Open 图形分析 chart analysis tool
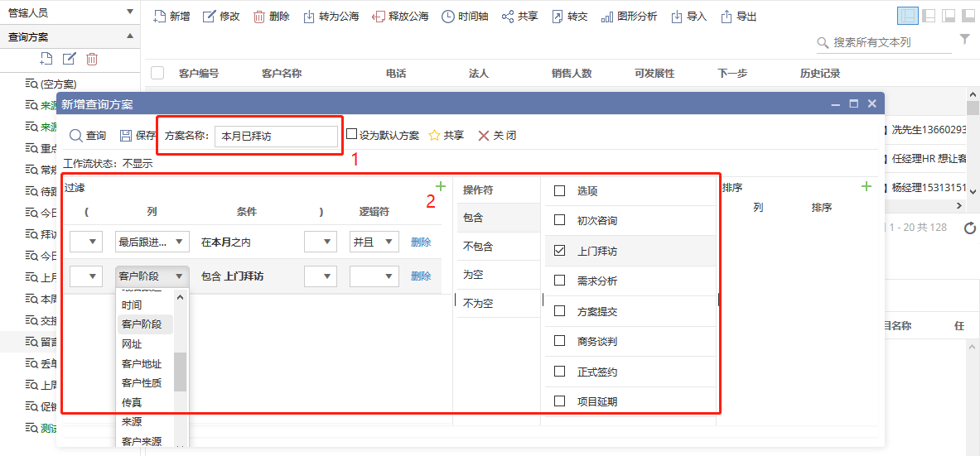980x456 pixels. click(607, 17)
